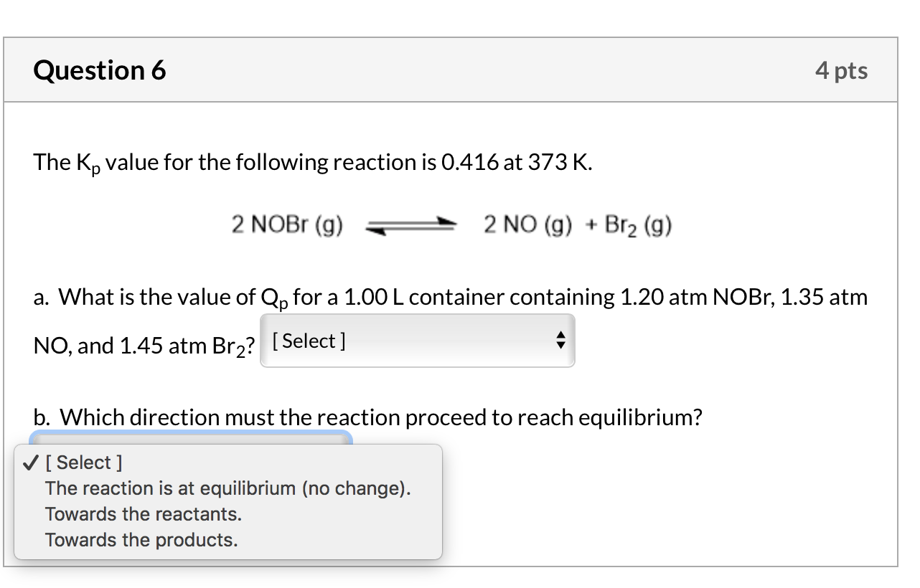The width and height of the screenshot is (920, 588).
Task: Click the [ Select ] text in part a dropdown
Action: coord(309,341)
